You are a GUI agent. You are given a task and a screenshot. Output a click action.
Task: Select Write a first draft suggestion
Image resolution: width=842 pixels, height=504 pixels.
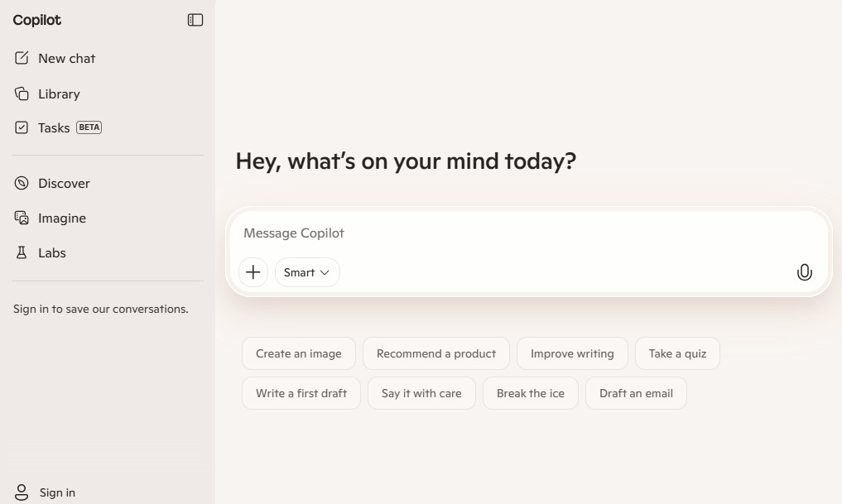pos(301,393)
